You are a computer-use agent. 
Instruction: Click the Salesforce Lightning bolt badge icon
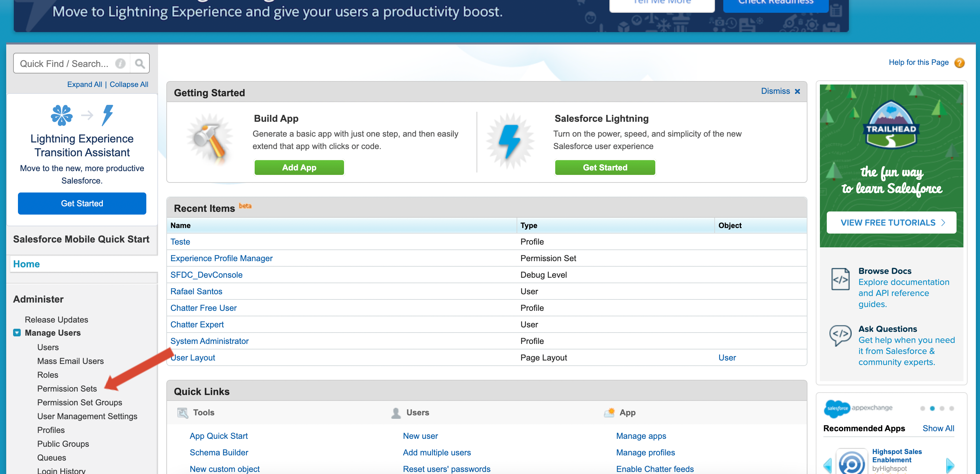point(510,141)
